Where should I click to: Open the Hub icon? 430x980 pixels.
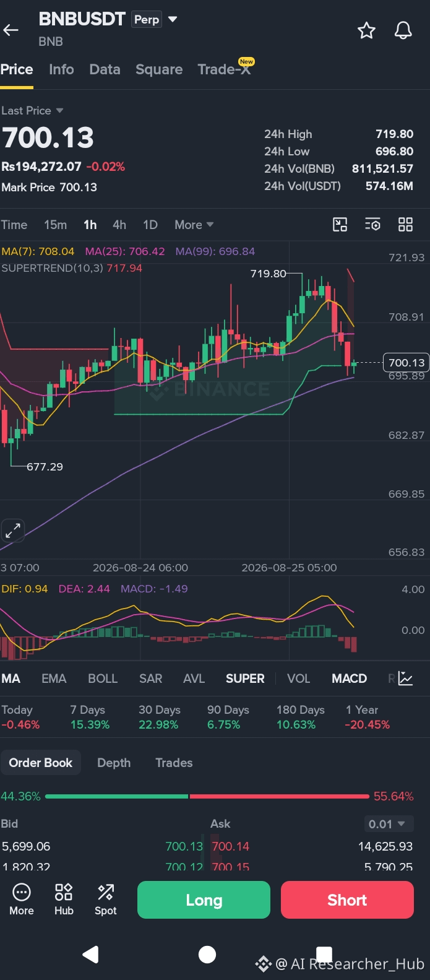tap(64, 900)
